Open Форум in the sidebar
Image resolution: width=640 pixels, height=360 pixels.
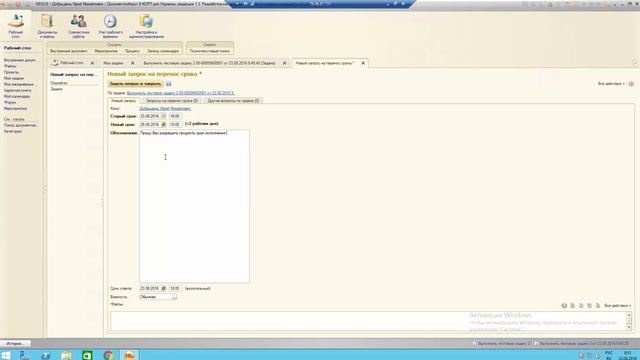coord(10,102)
